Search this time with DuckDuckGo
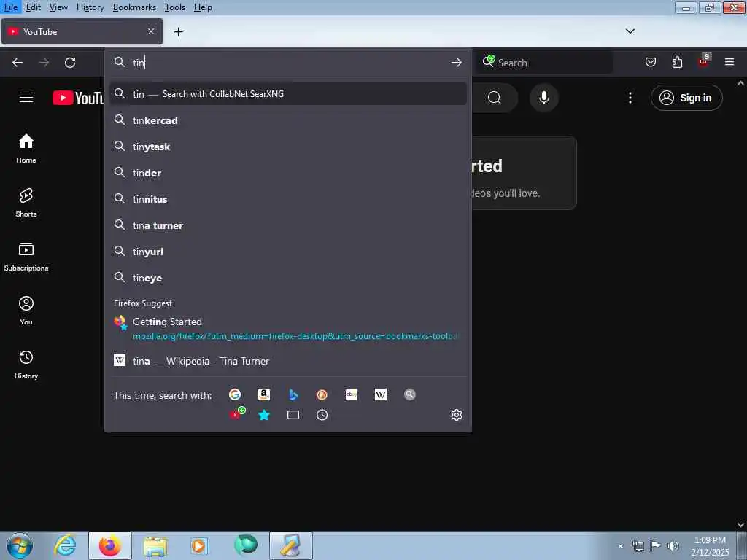The image size is (747, 560). coord(322,394)
